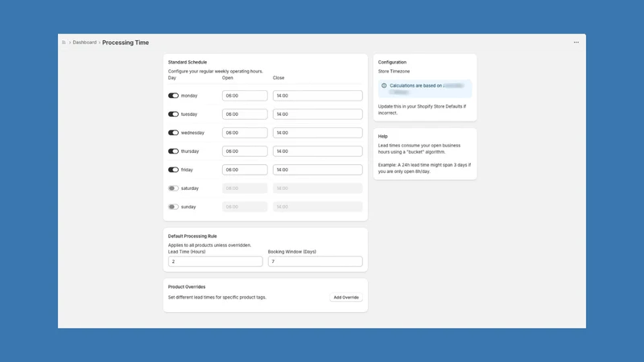Turn off the Friday toggle
This screenshot has width=644, height=362.
tap(173, 170)
